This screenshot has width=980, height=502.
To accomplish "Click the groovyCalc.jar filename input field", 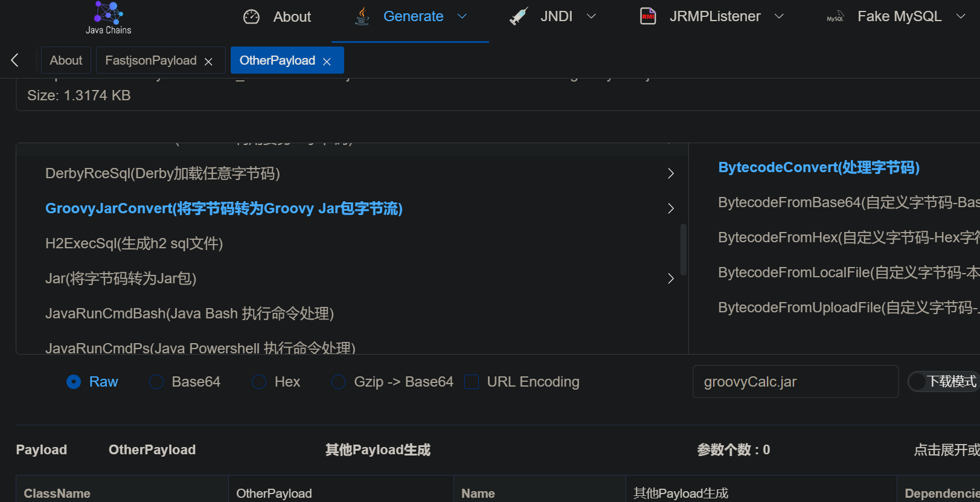I will click(795, 382).
